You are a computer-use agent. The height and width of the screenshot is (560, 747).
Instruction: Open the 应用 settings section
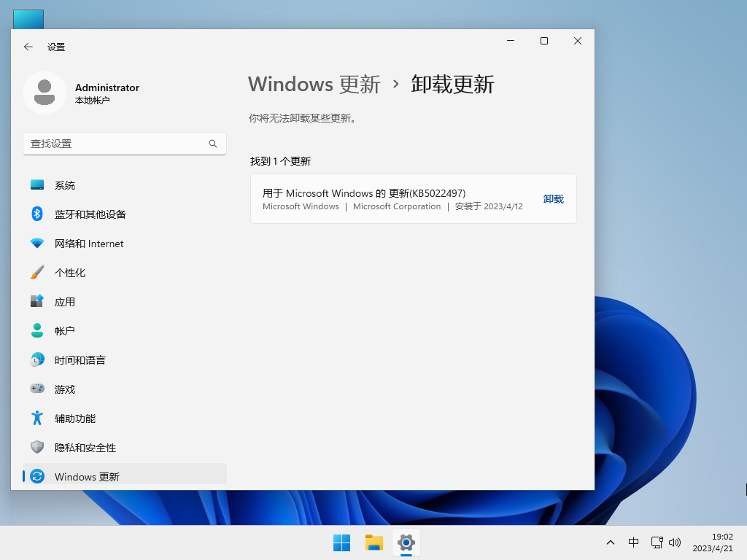coord(64,301)
